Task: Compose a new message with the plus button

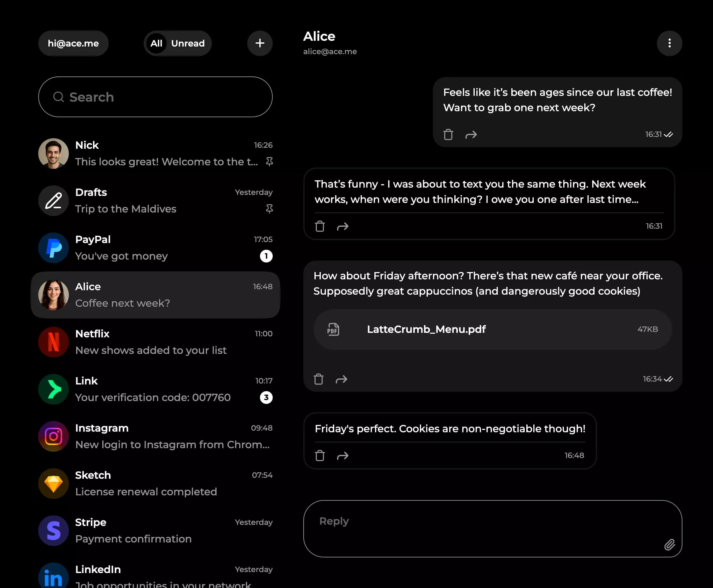Action: tap(260, 43)
